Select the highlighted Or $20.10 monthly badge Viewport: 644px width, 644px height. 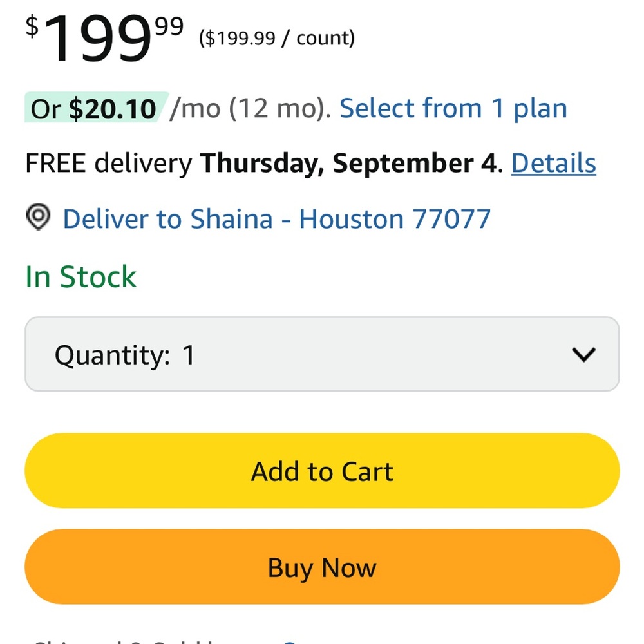(x=94, y=109)
